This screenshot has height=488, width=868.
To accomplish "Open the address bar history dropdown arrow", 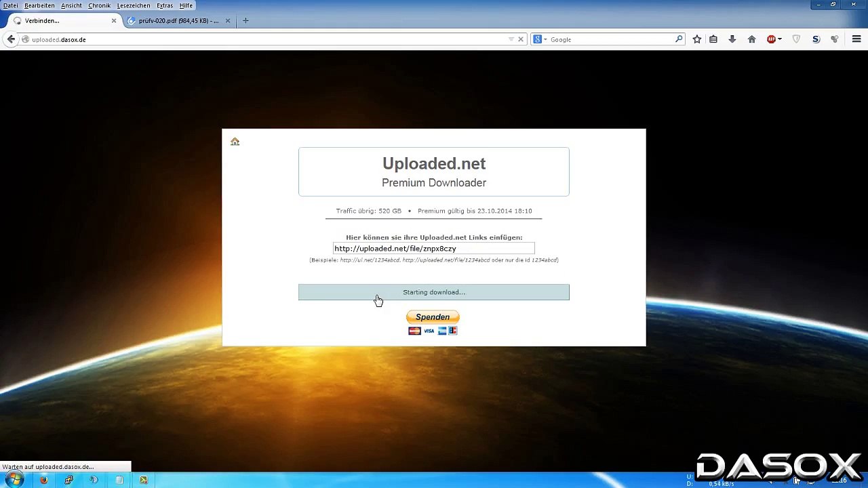I will click(x=511, y=39).
